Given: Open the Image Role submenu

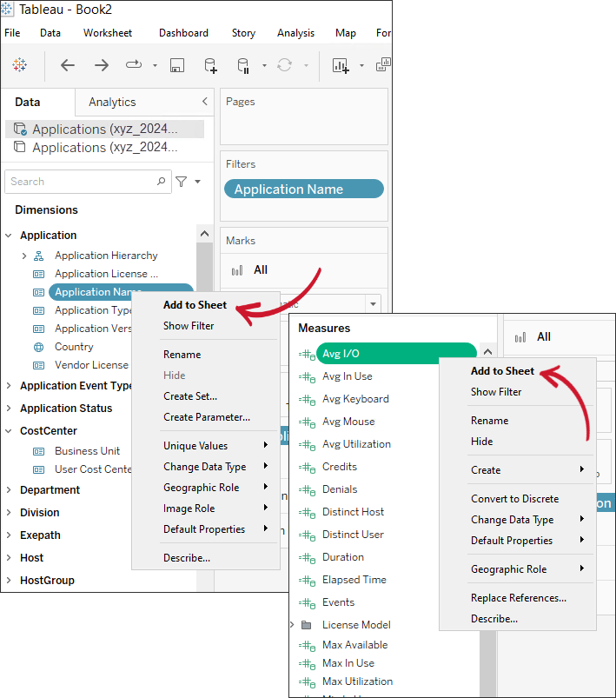Looking at the screenshot, I should point(215,509).
